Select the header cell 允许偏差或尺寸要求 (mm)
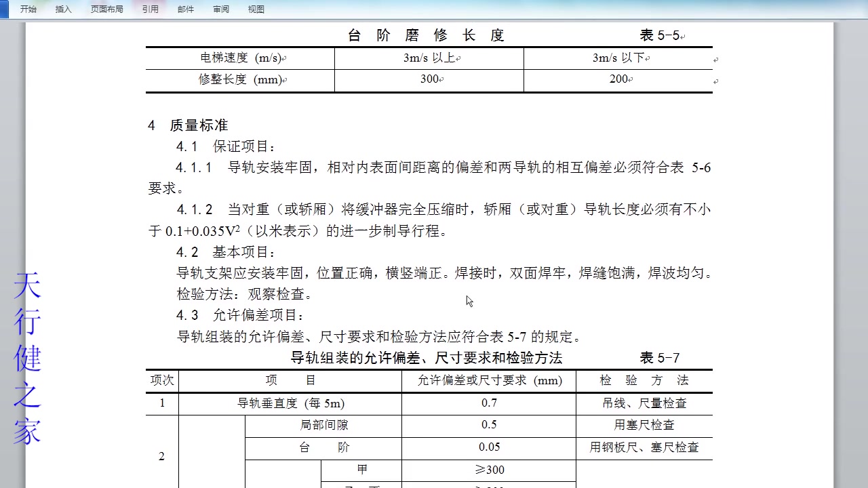 (x=489, y=381)
